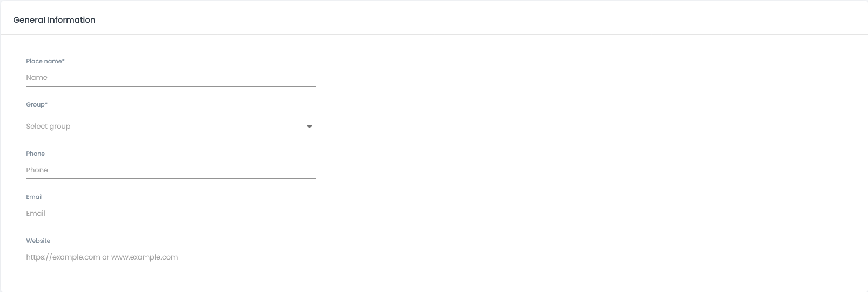The height and width of the screenshot is (292, 868).
Task: Click the Place name* label
Action: [x=45, y=61]
